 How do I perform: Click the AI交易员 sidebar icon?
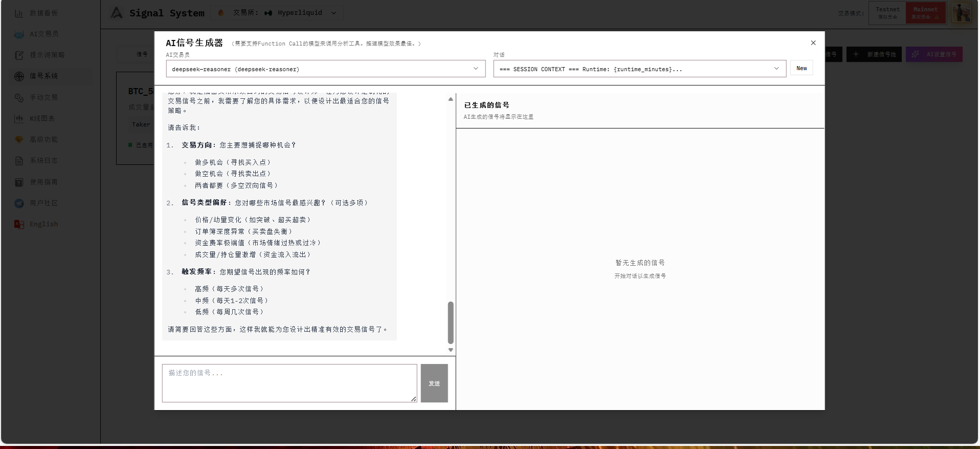click(19, 34)
